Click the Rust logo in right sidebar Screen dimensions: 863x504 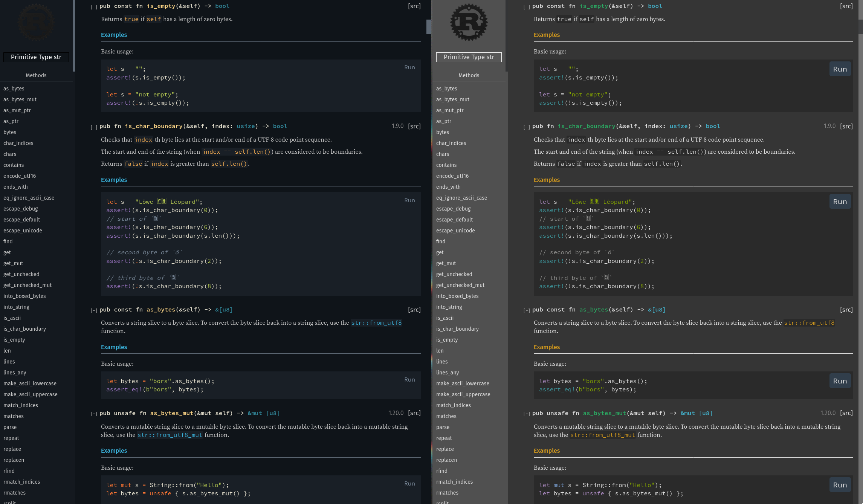pyautogui.click(x=469, y=22)
